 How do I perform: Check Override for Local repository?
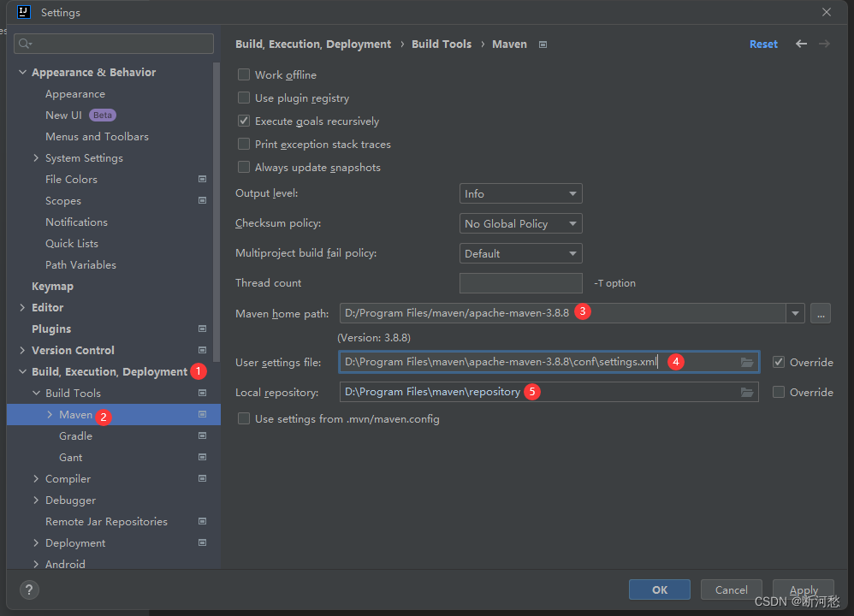coord(779,392)
